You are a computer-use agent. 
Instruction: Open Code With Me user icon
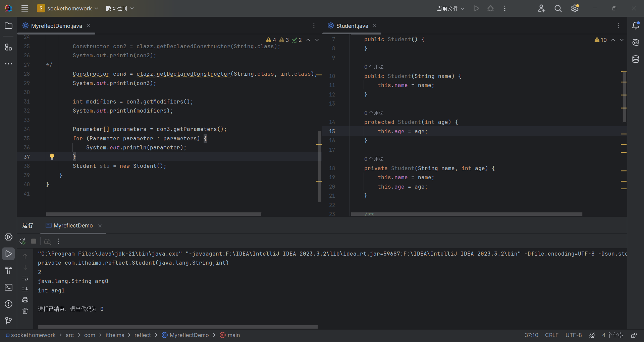tap(541, 8)
